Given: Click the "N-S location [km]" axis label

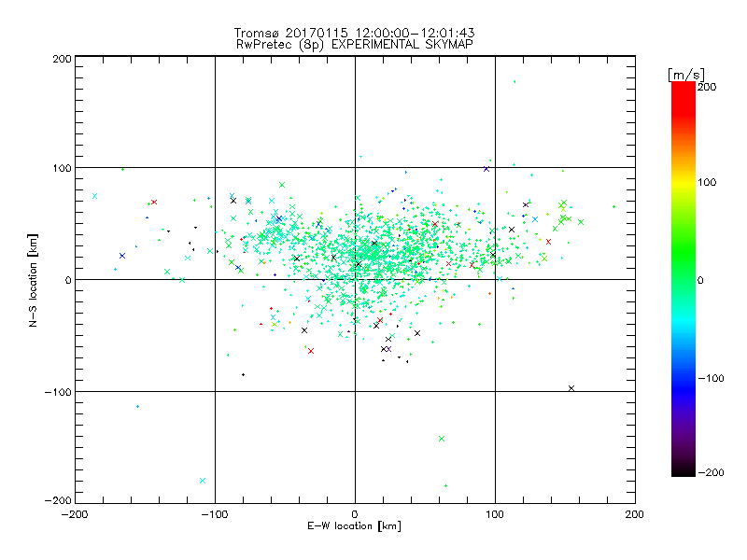Looking at the screenshot, I should pos(33,280).
